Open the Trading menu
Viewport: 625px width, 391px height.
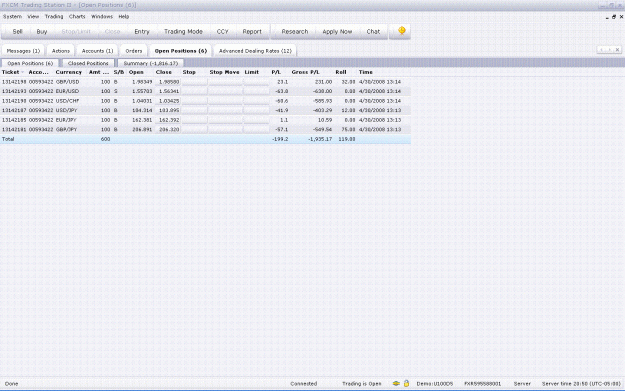pyautogui.click(x=54, y=16)
